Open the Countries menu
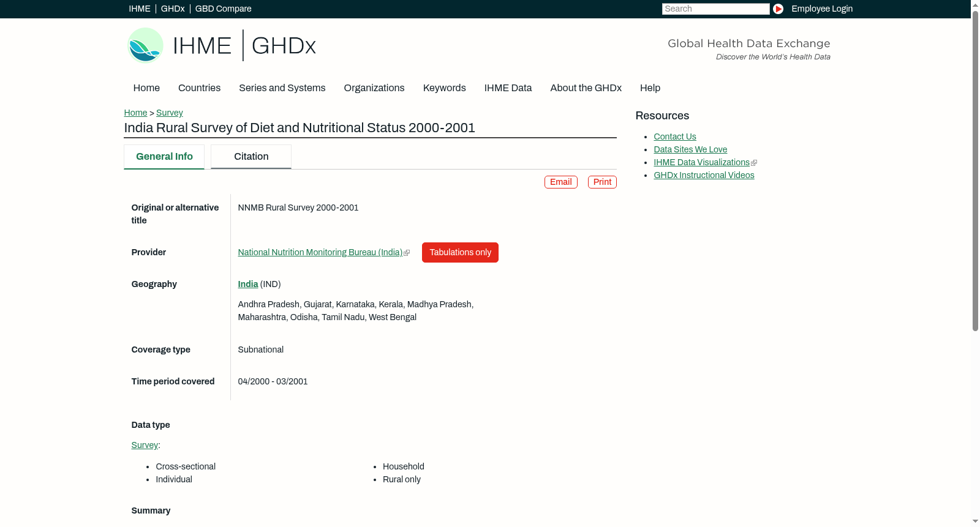980x527 pixels. click(x=199, y=88)
